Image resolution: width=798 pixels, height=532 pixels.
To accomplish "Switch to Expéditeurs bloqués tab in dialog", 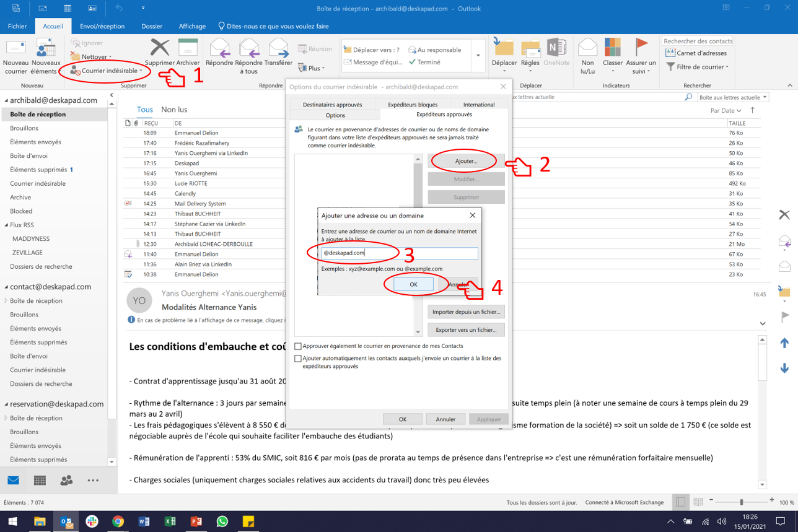I will 413,105.
